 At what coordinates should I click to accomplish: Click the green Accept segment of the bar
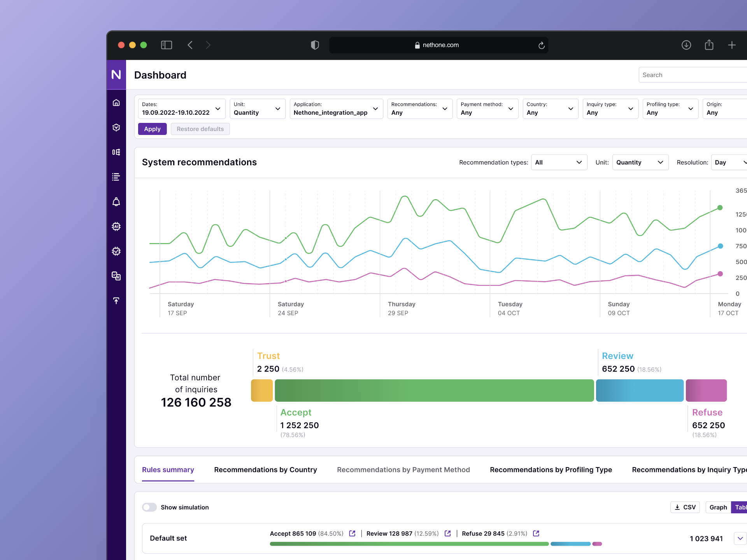[x=434, y=390]
